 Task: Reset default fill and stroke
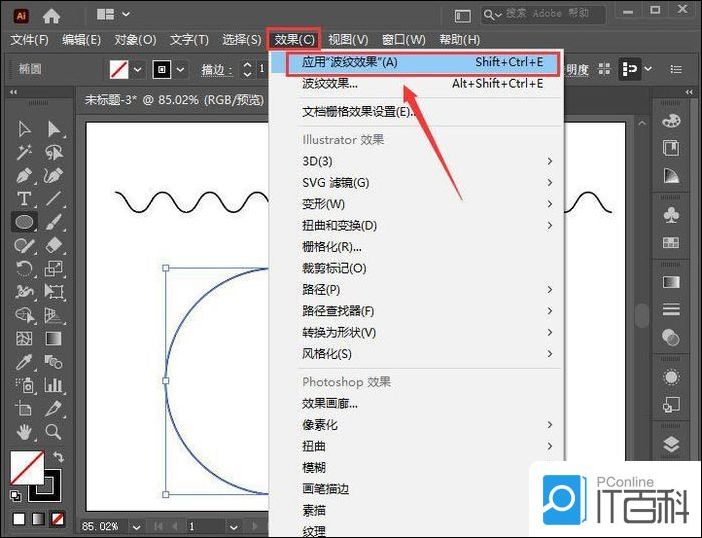(x=16, y=495)
